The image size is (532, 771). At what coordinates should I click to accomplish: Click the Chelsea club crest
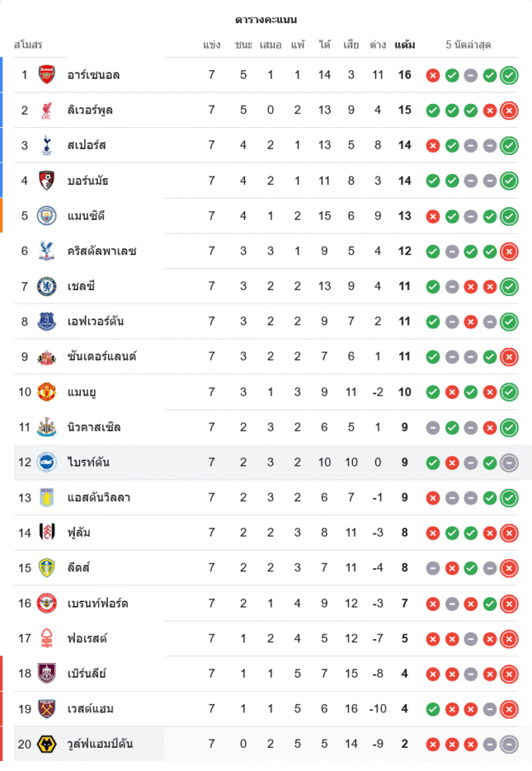point(47,286)
